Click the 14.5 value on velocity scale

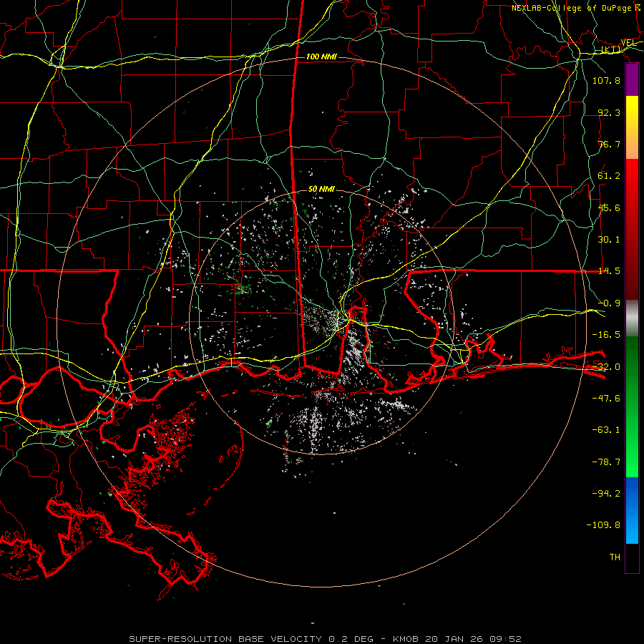[609, 271]
